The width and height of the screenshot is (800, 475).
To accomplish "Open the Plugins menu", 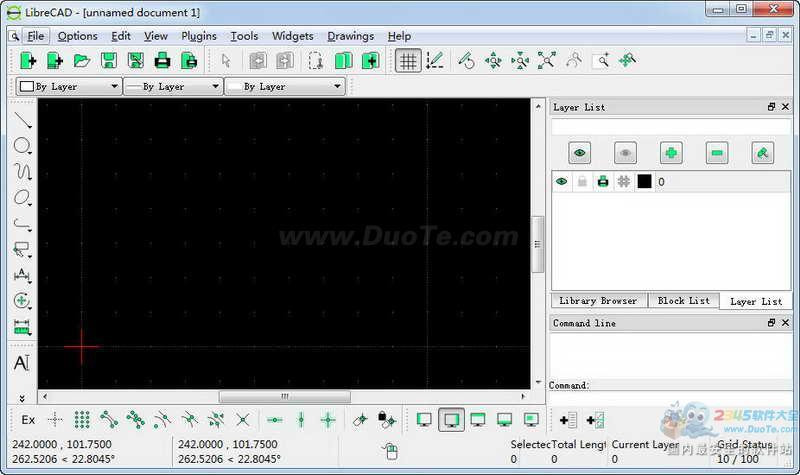I will [x=199, y=36].
